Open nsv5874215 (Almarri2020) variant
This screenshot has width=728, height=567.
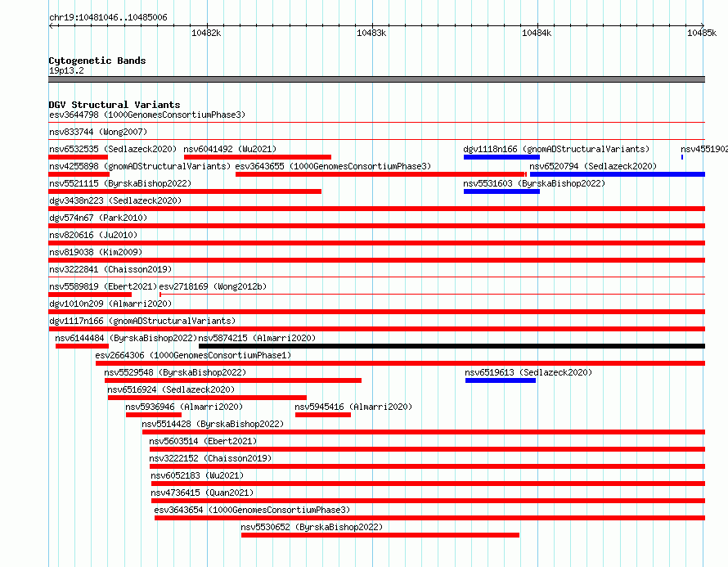tap(257, 338)
